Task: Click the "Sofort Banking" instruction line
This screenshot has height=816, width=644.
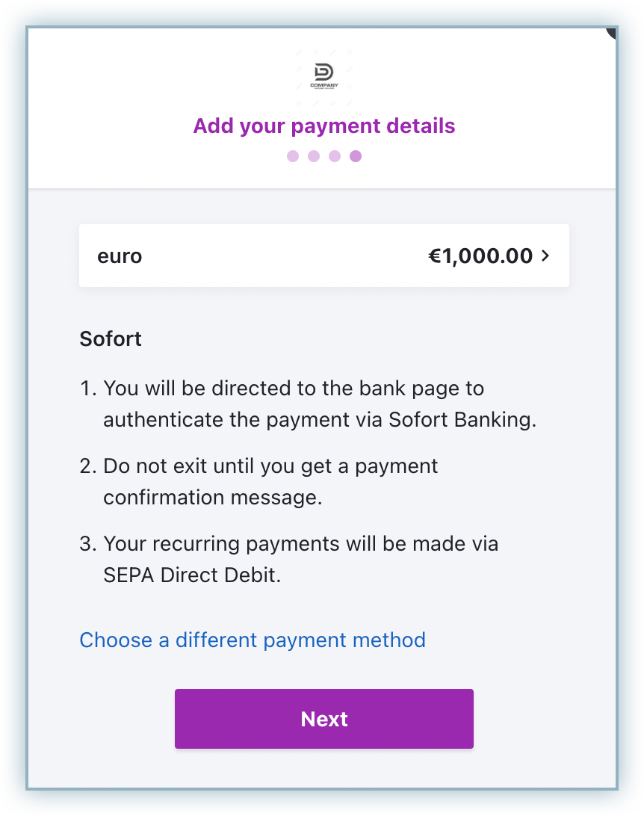Action: (x=320, y=420)
